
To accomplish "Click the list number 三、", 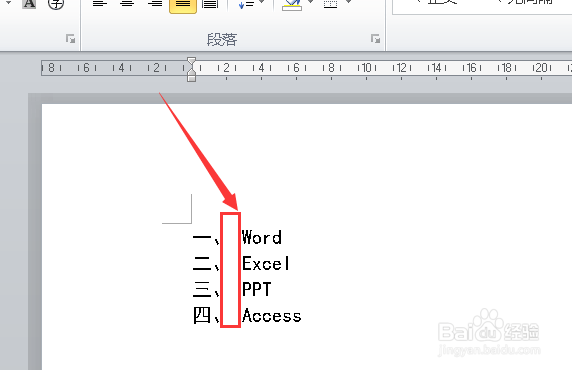I will coord(206,290).
